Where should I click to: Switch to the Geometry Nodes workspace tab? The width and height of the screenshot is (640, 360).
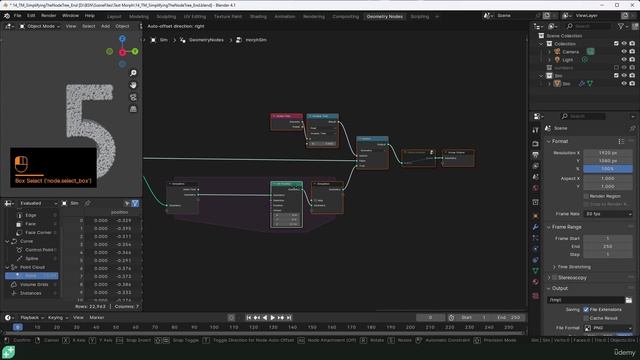[x=384, y=17]
